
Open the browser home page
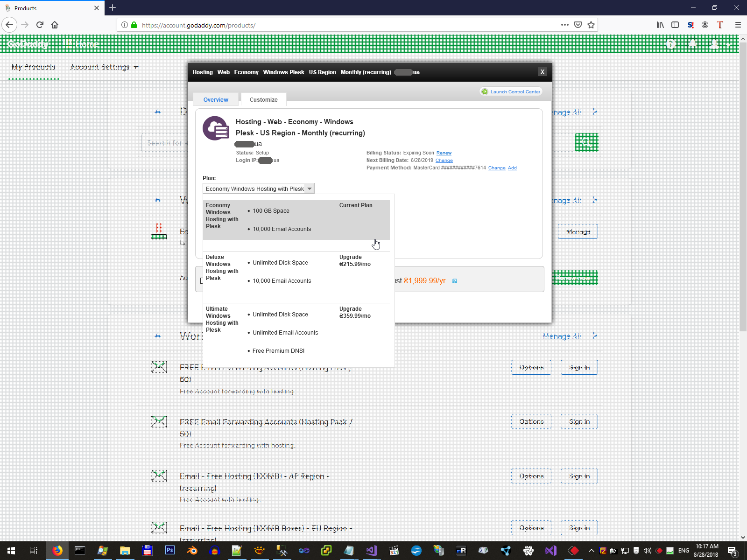click(55, 25)
